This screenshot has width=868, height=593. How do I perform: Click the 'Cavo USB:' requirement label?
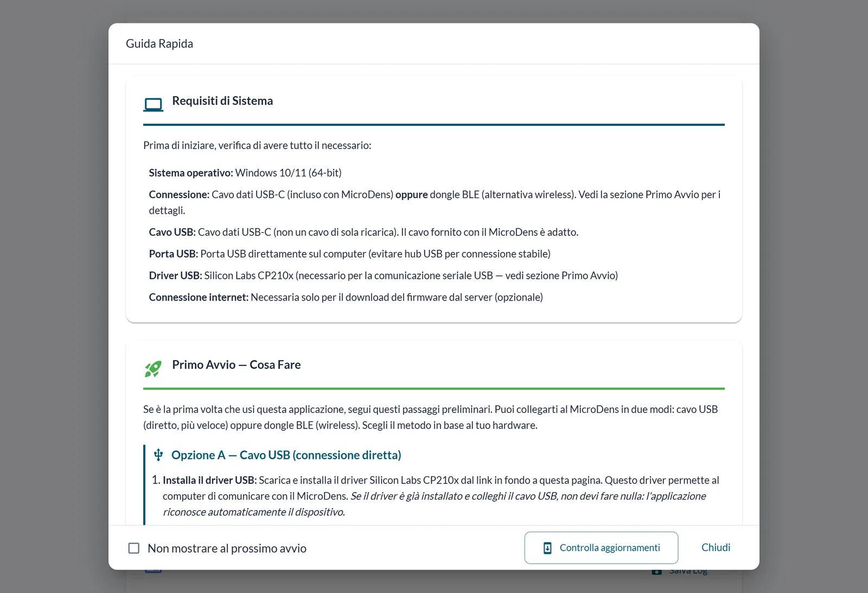pos(172,232)
